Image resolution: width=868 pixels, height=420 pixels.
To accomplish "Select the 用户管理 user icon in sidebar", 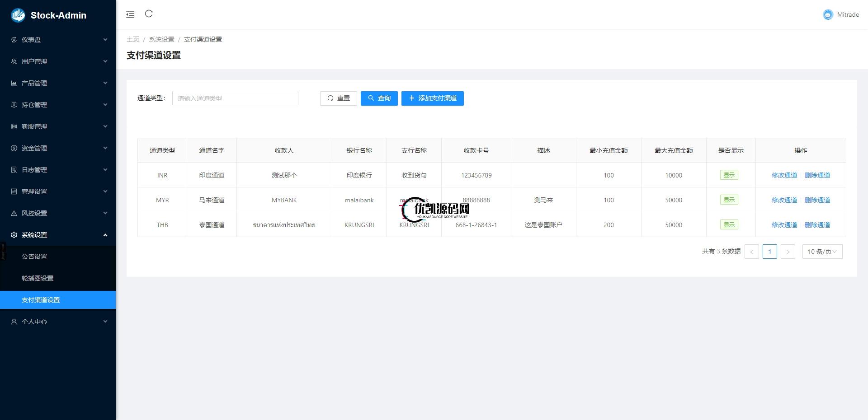I will coord(13,61).
